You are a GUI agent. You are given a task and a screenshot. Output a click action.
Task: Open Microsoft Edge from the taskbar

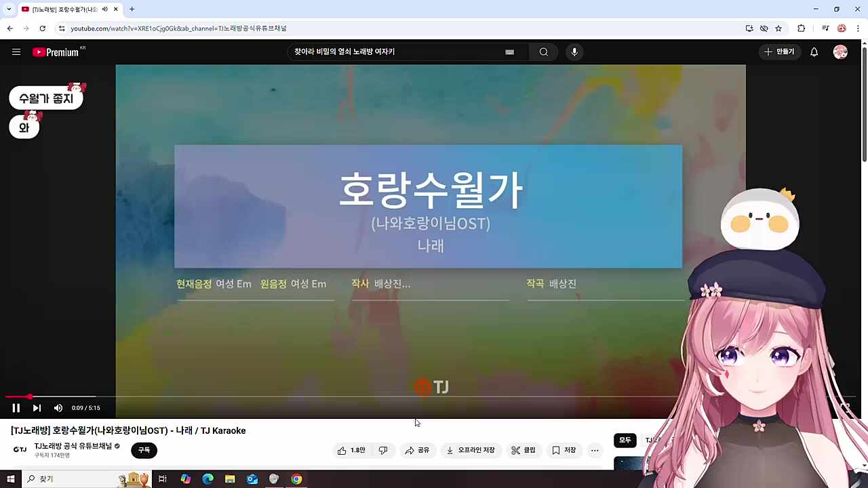click(208, 479)
